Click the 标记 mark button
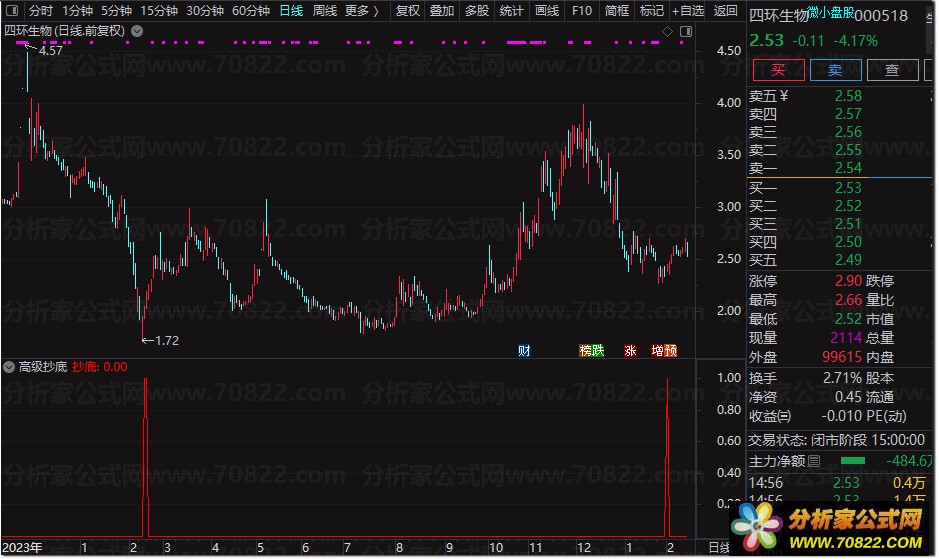The height and width of the screenshot is (559, 939). tap(652, 11)
